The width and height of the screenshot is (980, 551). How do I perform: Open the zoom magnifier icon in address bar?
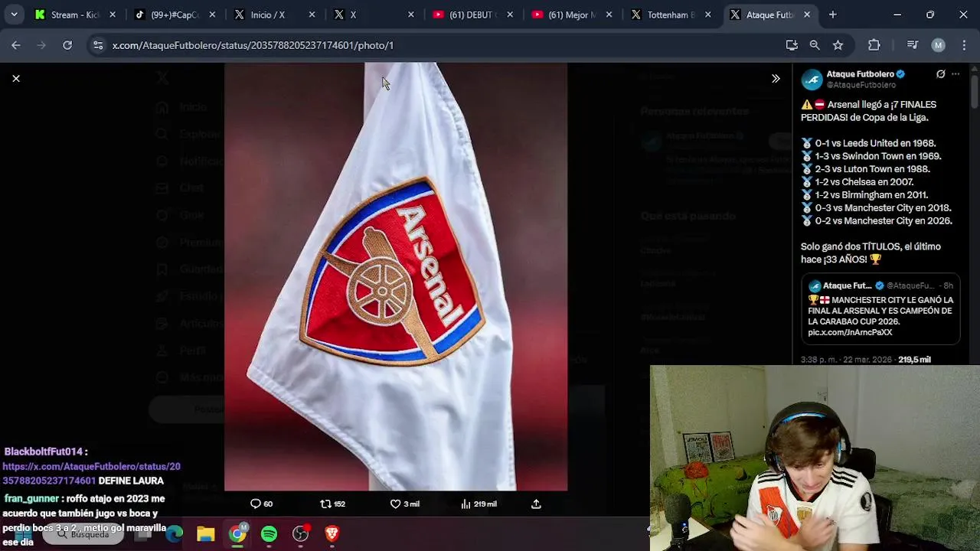(815, 45)
